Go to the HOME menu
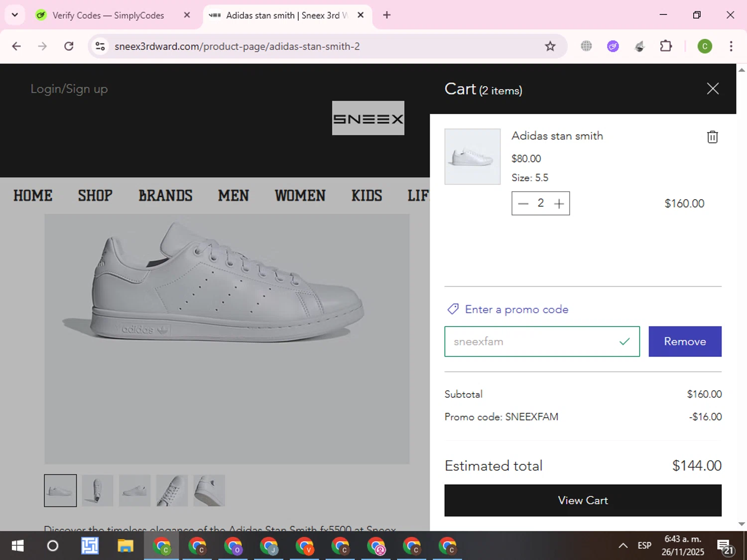This screenshot has width=747, height=560. [33, 196]
